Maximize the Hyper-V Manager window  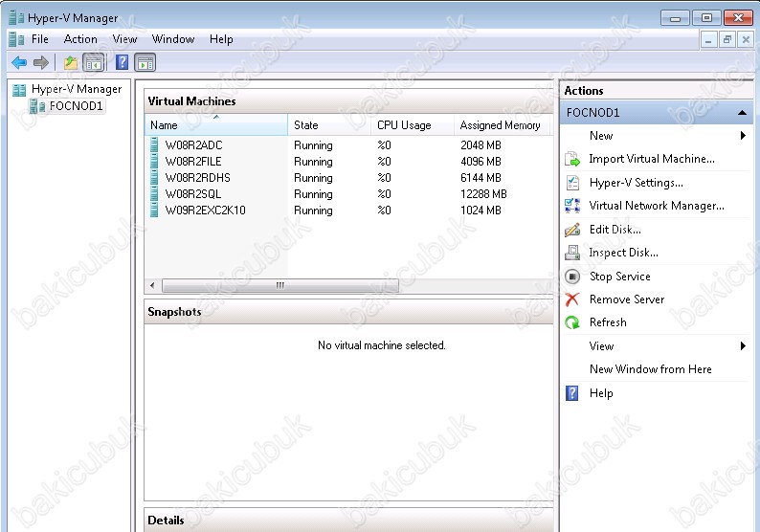point(706,18)
